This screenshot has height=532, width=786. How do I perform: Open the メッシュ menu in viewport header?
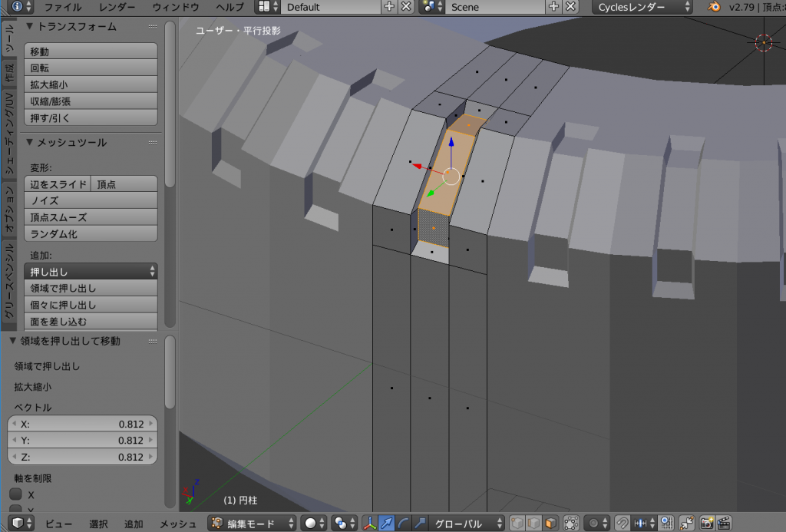178,524
